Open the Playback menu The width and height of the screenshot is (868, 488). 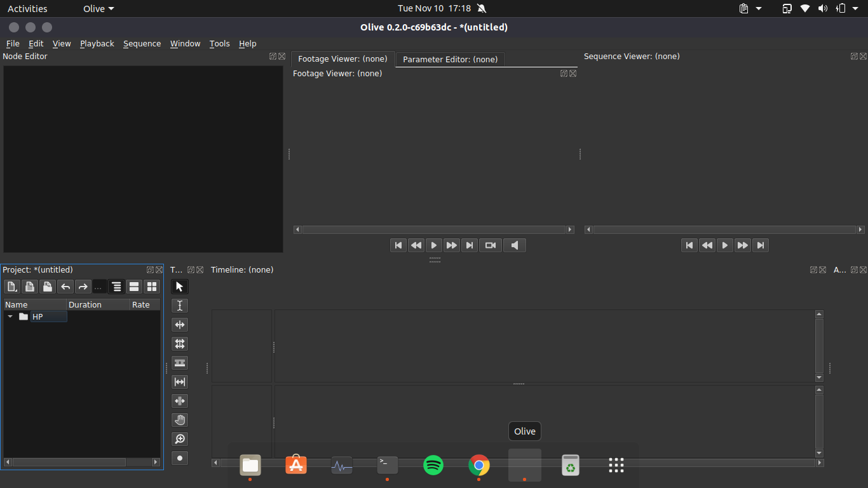click(x=97, y=44)
